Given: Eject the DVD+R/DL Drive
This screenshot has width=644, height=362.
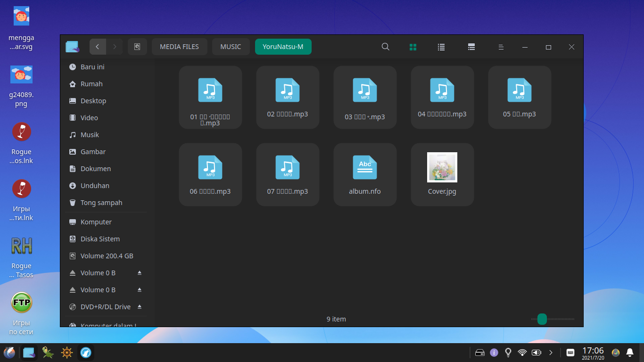Looking at the screenshot, I should (140, 307).
